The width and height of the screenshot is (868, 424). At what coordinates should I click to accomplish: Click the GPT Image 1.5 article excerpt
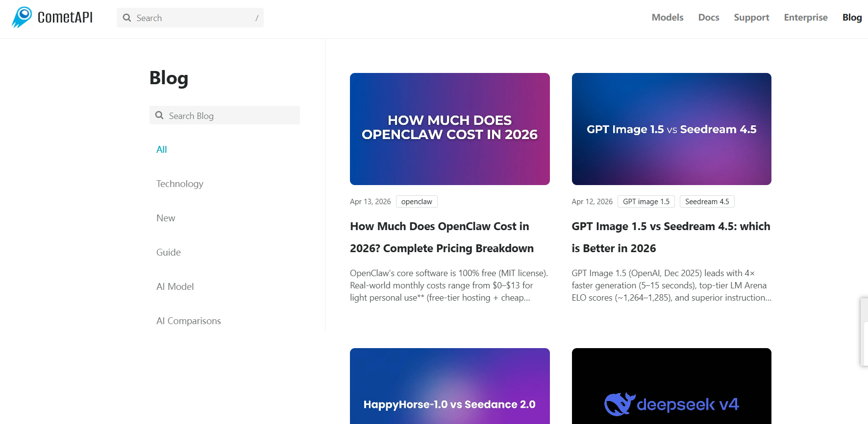pyautogui.click(x=671, y=285)
